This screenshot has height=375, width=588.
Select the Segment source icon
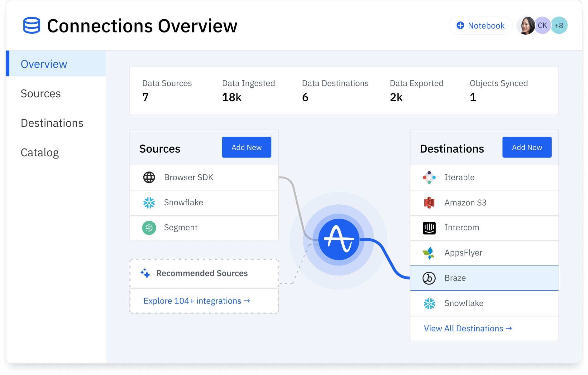coord(149,228)
